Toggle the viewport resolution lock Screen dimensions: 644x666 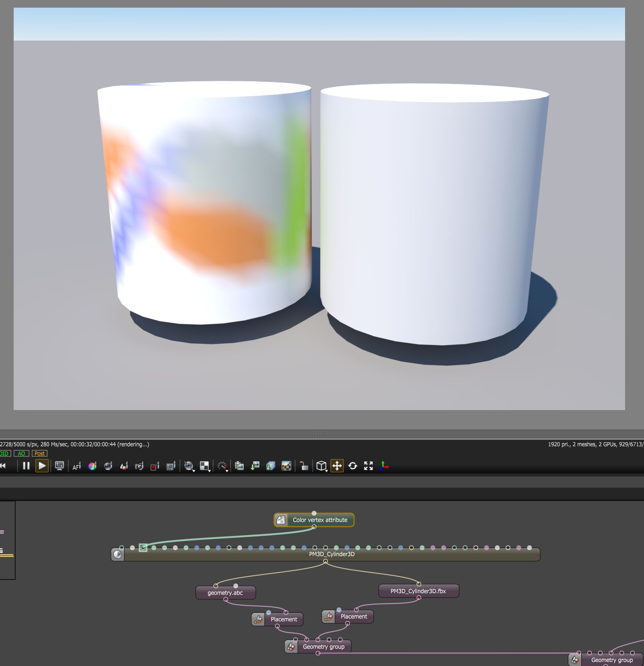(304, 466)
